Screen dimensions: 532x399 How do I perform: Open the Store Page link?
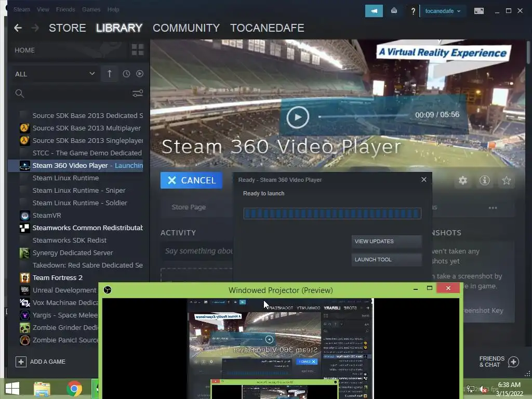pyautogui.click(x=189, y=207)
